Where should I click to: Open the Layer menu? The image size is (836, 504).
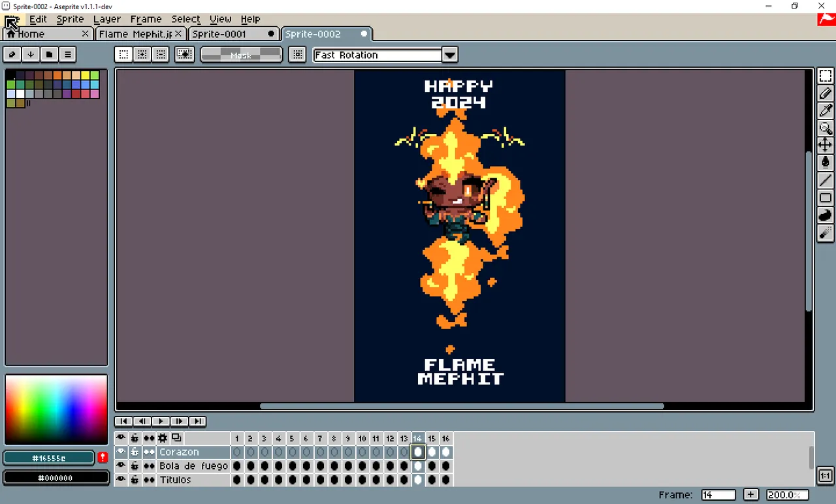click(x=107, y=19)
